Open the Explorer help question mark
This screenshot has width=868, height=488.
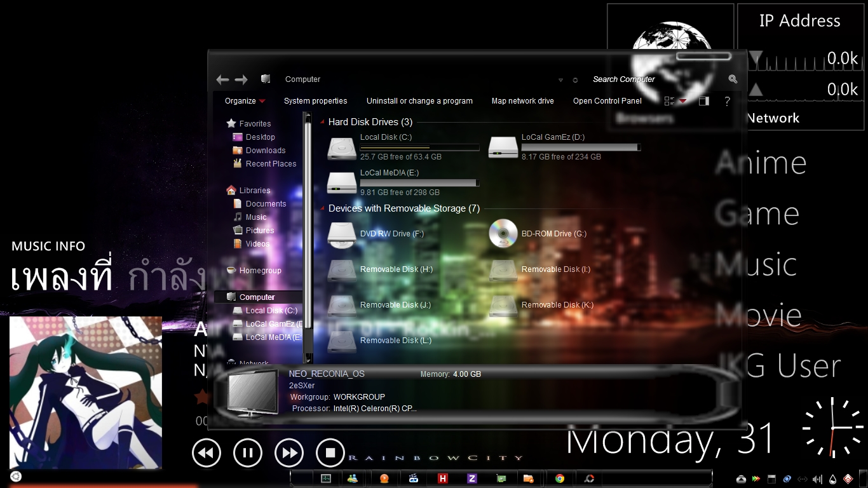tap(727, 101)
